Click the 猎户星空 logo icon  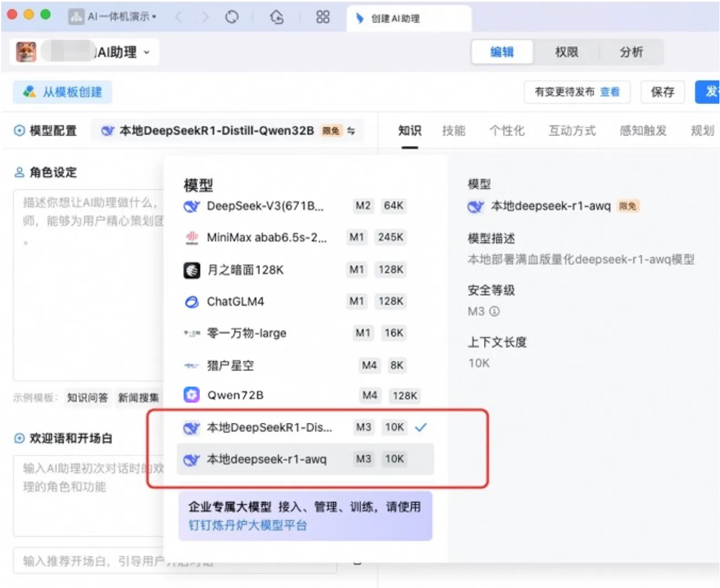pyautogui.click(x=191, y=366)
